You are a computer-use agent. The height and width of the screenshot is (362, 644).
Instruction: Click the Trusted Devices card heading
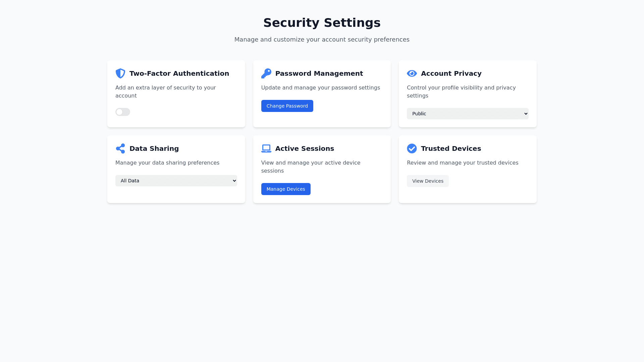tap(451, 148)
